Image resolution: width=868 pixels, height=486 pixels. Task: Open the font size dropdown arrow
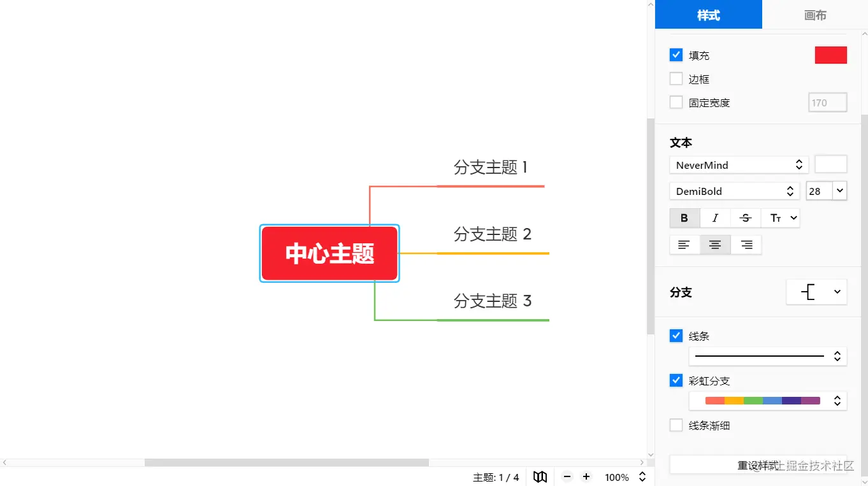pos(839,190)
